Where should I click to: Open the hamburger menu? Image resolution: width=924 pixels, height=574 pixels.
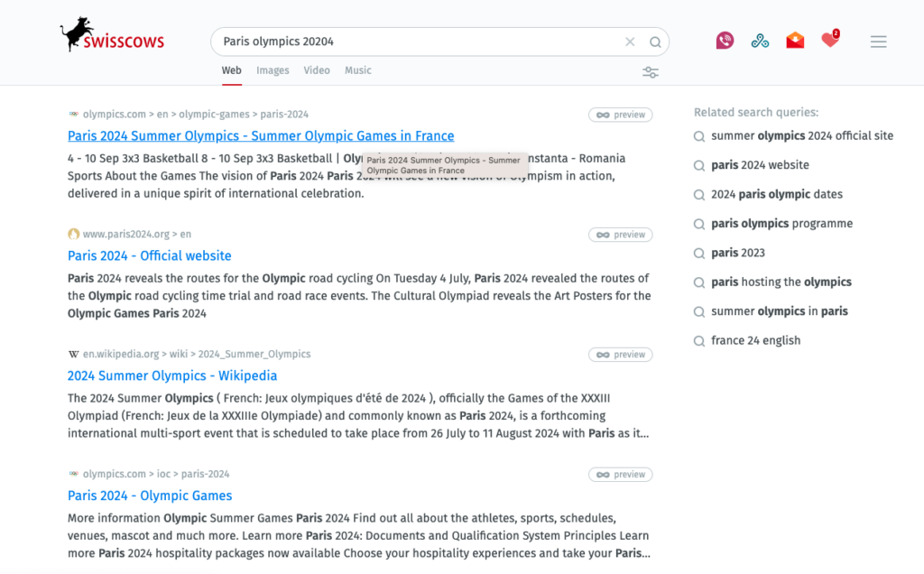[x=878, y=42]
